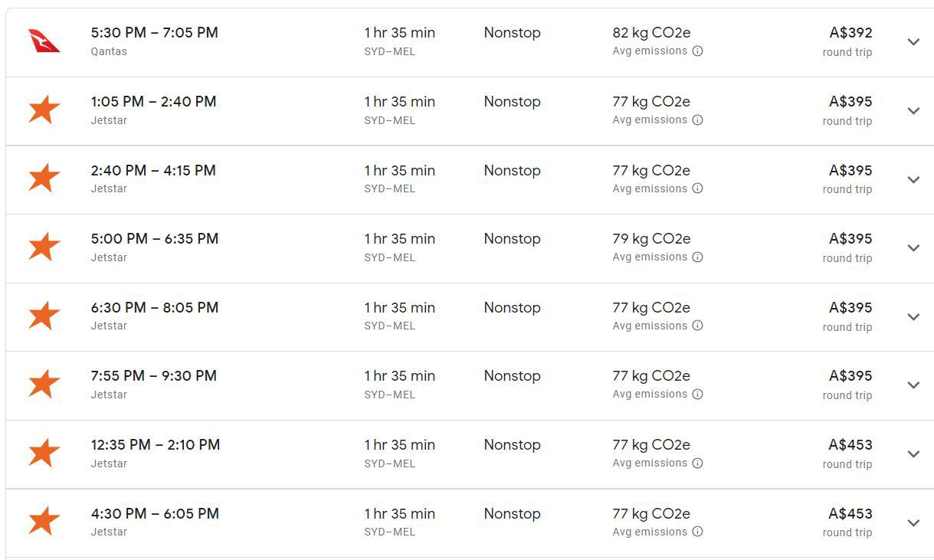Open emissions details on the 12:35 PM Jetstar flight
Screen dimensions: 934x560
[x=697, y=463]
